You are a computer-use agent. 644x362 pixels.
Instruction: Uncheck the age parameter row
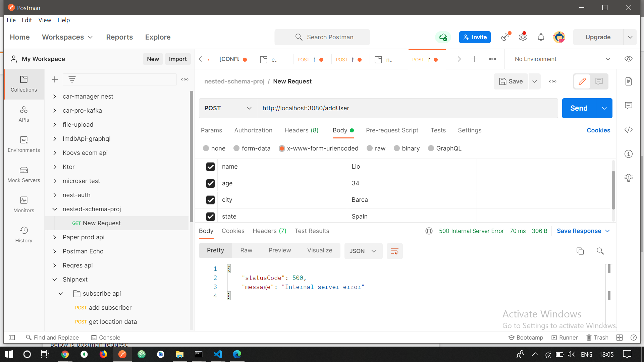pyautogui.click(x=210, y=183)
